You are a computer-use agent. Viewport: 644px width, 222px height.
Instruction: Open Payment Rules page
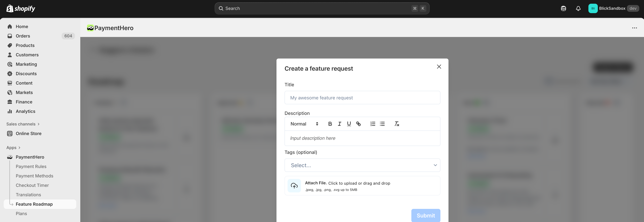pos(31,167)
